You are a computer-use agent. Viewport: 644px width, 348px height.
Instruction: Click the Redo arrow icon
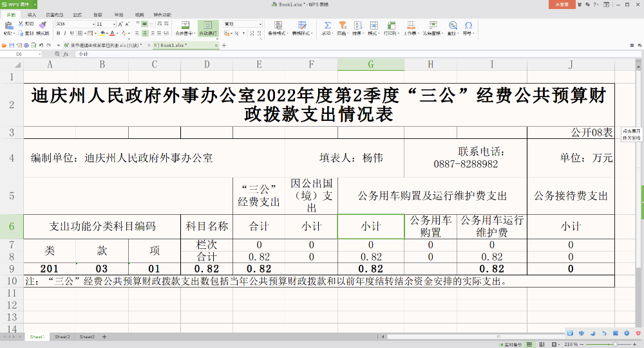[49, 45]
